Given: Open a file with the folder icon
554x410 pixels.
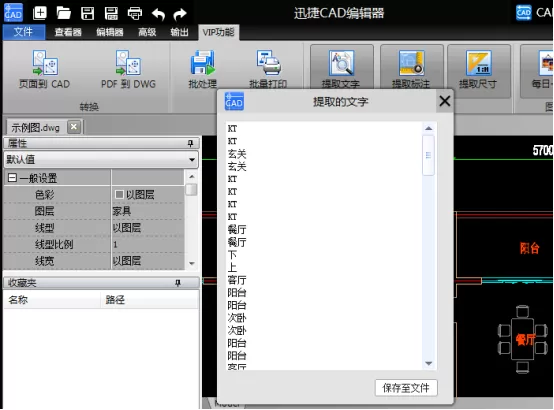Looking at the screenshot, I should click(64, 13).
